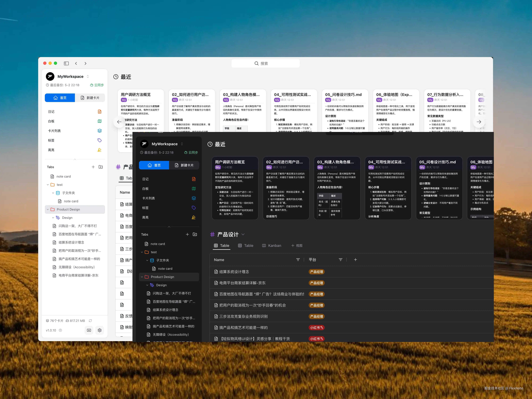Toggle the sidebar panel icon in title bar
Viewport: 532px width, 399px height.
coord(66,63)
